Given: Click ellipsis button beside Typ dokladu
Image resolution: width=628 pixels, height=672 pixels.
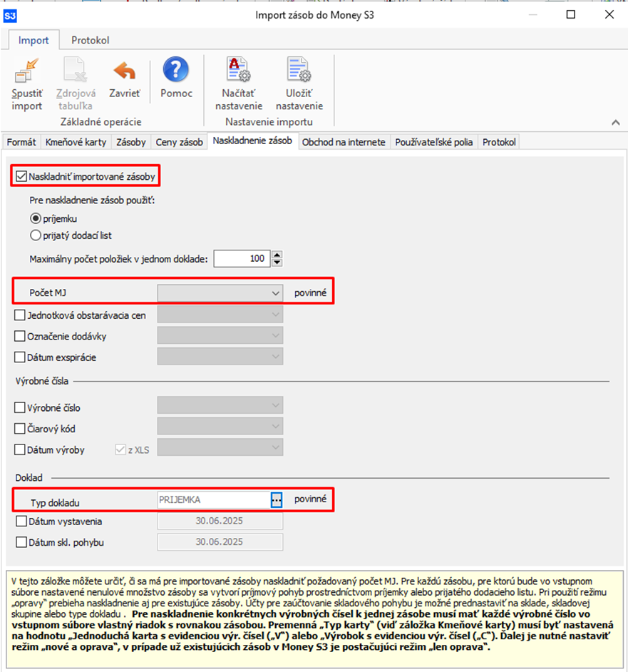Looking at the screenshot, I should pyautogui.click(x=277, y=499).
